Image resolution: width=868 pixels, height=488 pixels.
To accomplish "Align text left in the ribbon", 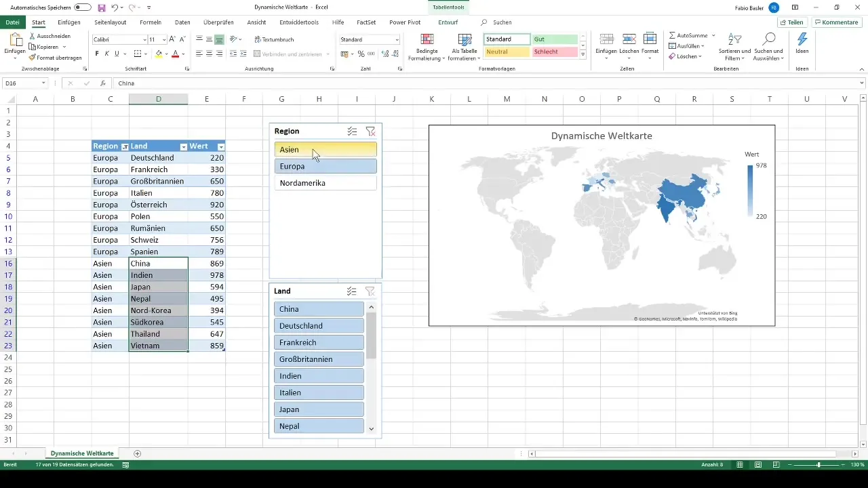I will point(200,54).
